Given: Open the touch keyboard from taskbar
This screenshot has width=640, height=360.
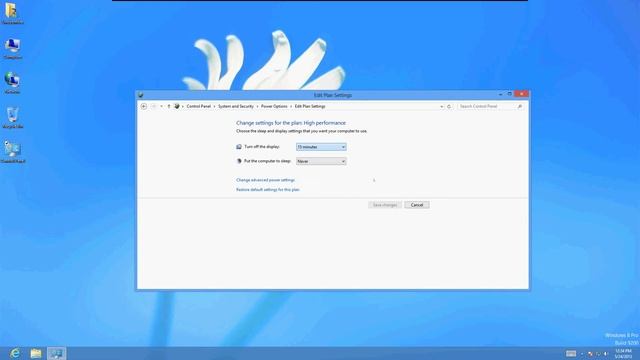Looking at the screenshot, I should tap(571, 354).
